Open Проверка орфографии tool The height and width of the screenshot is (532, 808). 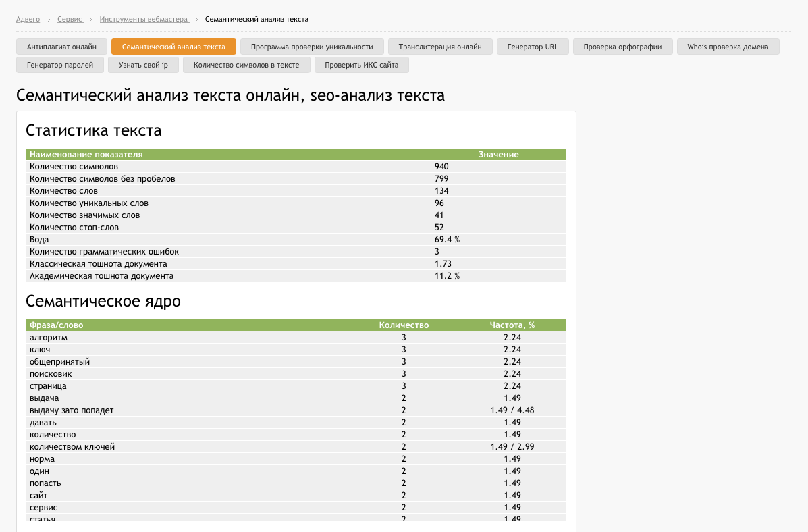coord(622,47)
